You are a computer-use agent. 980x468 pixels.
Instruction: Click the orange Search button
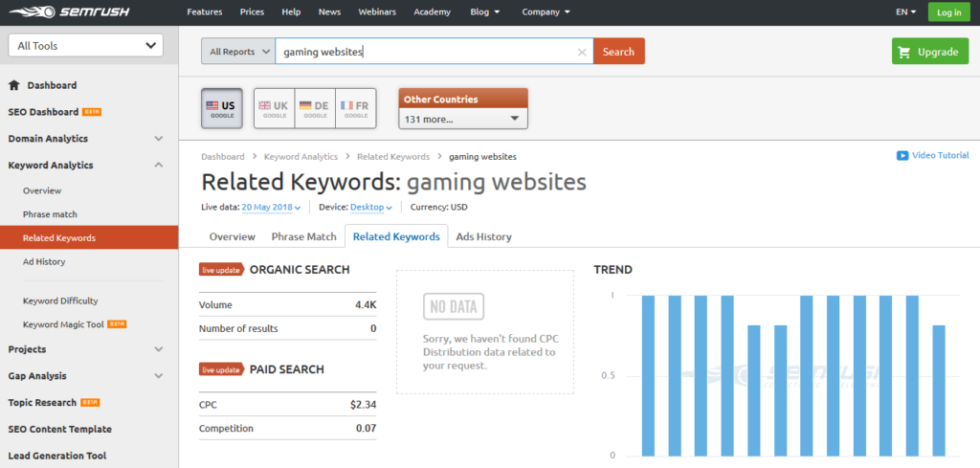(619, 52)
